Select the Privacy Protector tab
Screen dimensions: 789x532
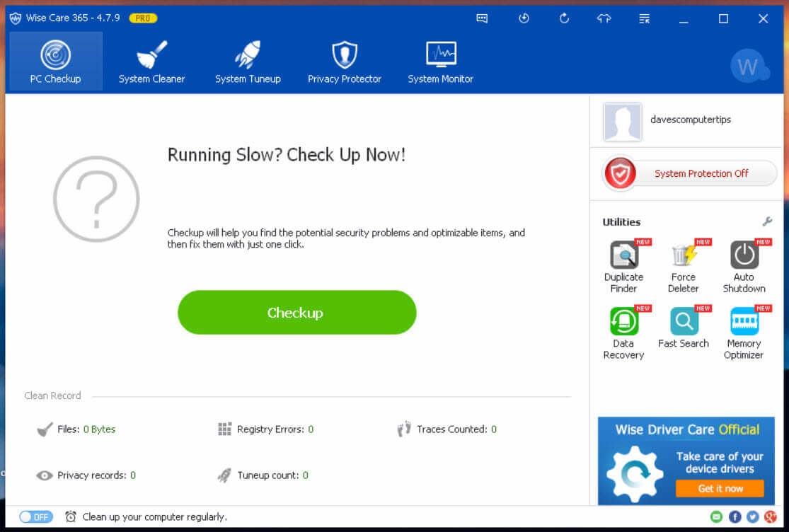[345, 62]
